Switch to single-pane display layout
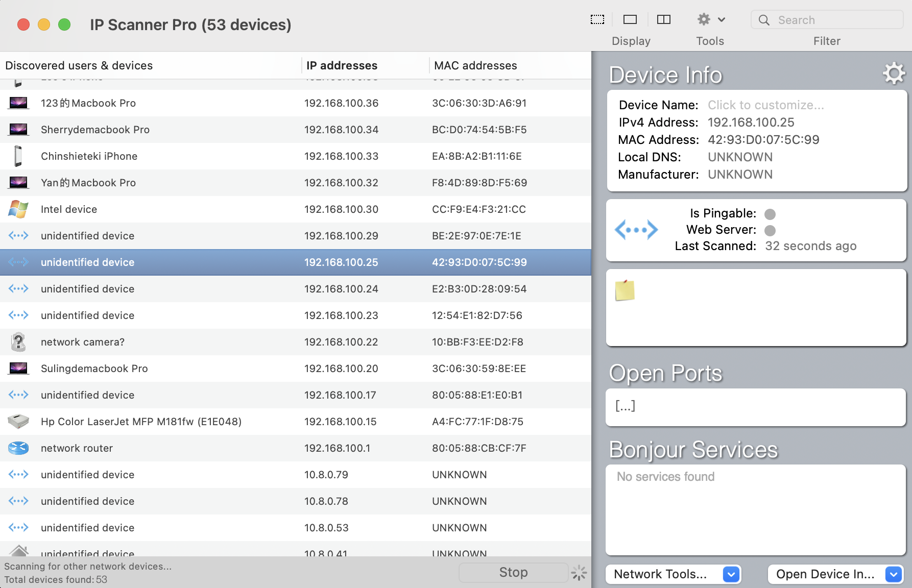 point(630,20)
